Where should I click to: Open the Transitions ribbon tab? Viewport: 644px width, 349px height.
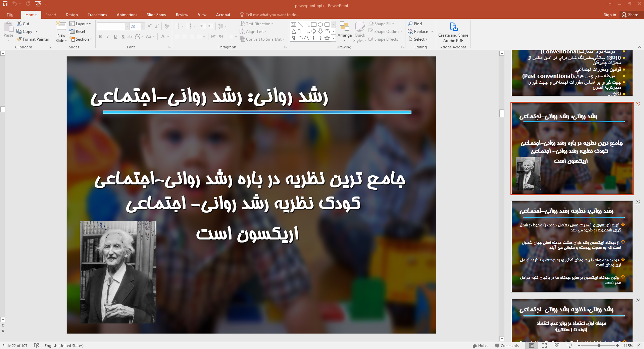[97, 15]
